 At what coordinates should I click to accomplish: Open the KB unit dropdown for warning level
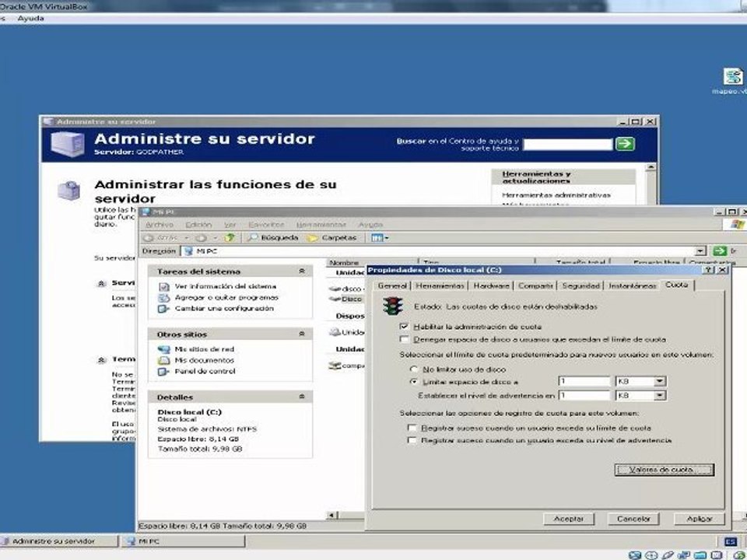659,395
